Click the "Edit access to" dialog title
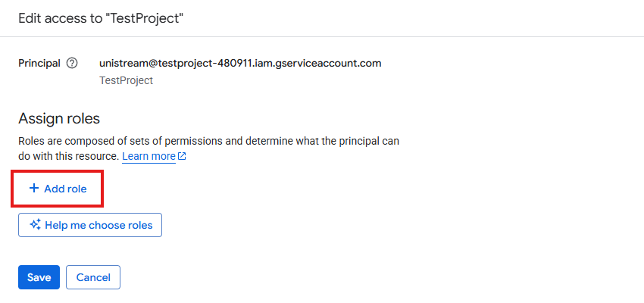 (64, 17)
